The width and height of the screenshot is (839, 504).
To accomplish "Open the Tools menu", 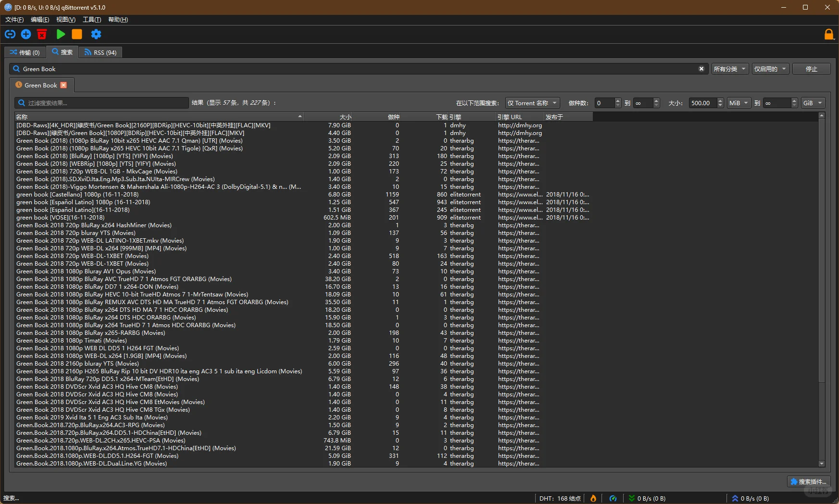I will (92, 20).
